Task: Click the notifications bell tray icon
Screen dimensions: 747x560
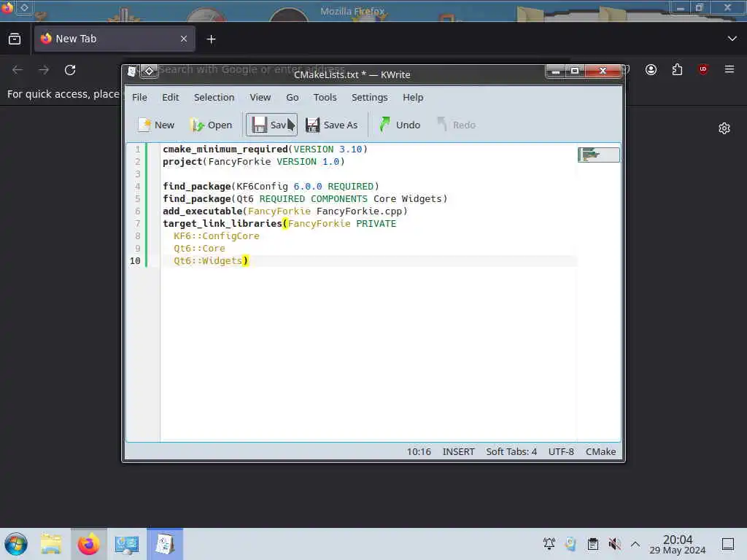Action: pyautogui.click(x=549, y=543)
